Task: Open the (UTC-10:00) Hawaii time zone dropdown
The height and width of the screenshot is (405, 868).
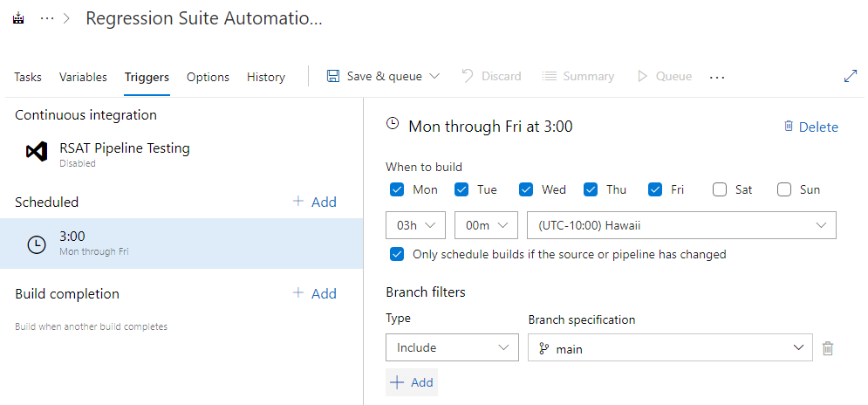Action: pos(681,225)
